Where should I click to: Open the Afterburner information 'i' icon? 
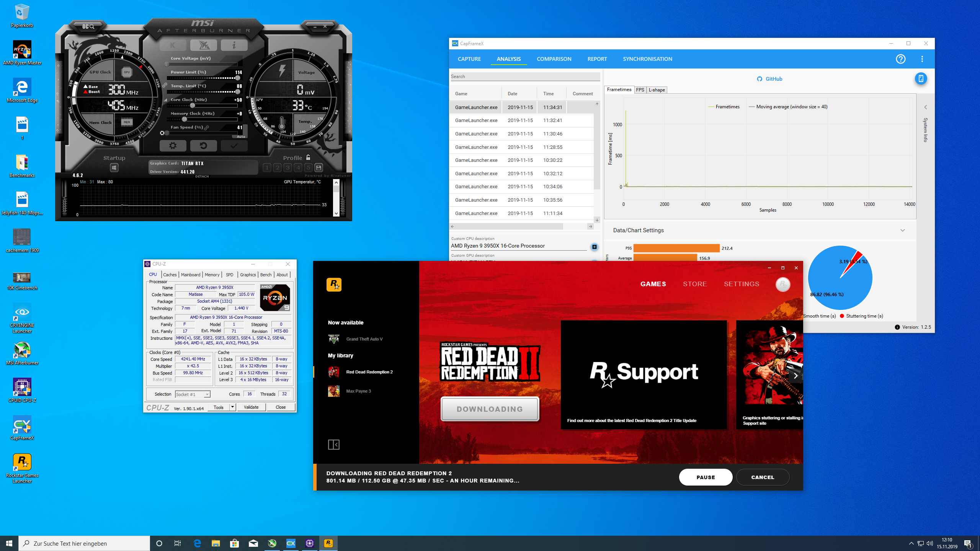point(234,45)
